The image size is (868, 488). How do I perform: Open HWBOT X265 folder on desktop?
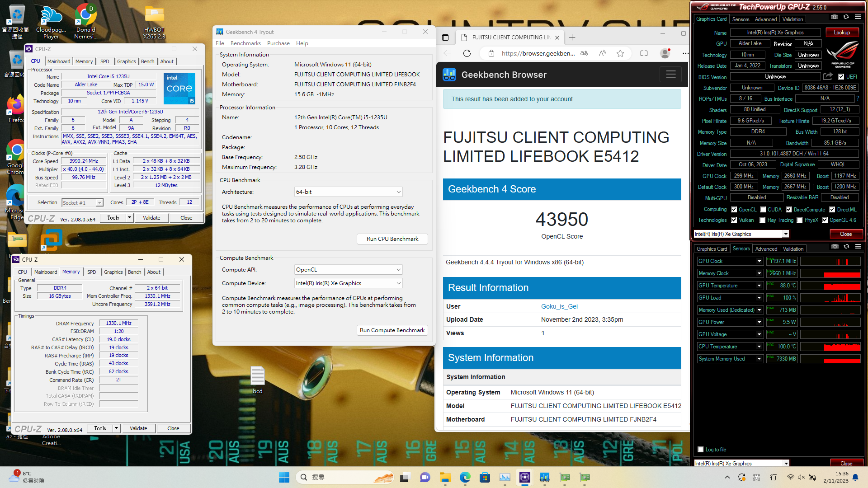click(x=154, y=22)
